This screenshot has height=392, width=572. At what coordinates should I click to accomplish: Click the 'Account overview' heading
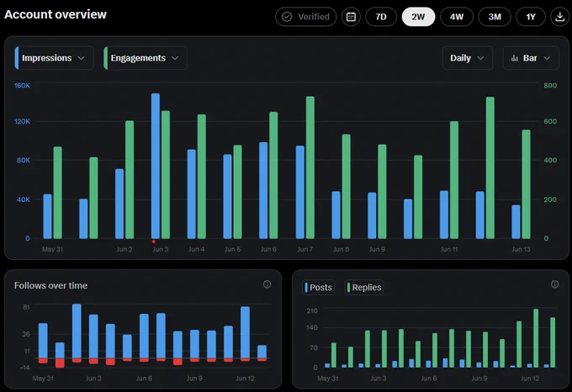pyautogui.click(x=56, y=14)
